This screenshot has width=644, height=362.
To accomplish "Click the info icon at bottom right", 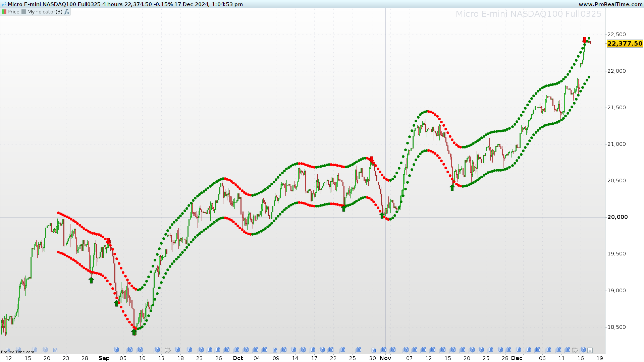I will 590,350.
